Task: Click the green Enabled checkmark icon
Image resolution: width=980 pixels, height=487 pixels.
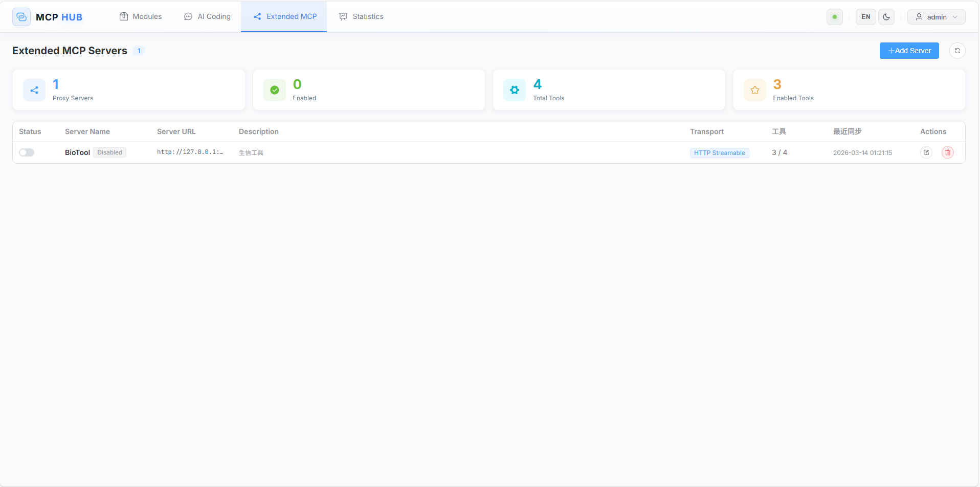Action: tap(275, 90)
